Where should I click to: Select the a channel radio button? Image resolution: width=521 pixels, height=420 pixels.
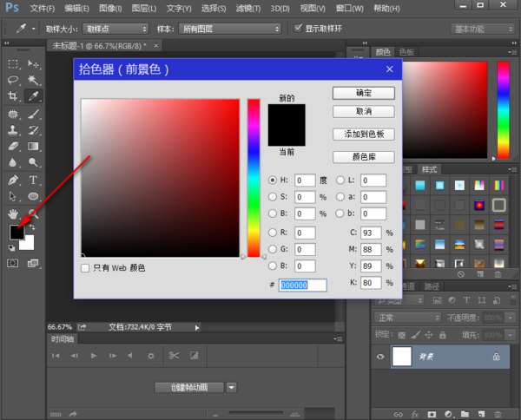click(340, 197)
